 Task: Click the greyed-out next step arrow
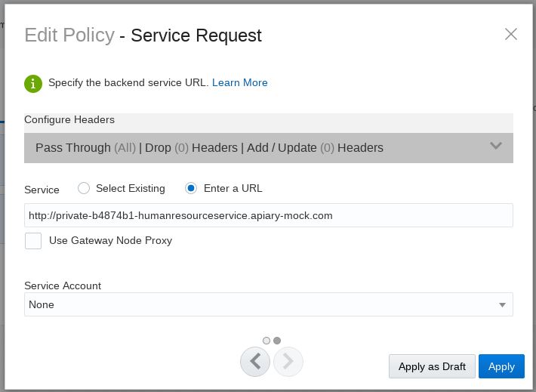288,362
